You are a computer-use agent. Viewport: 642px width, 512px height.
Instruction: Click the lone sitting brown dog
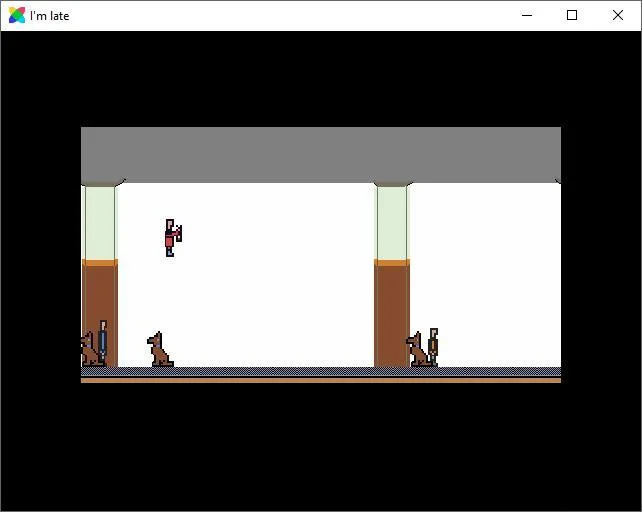[160, 349]
